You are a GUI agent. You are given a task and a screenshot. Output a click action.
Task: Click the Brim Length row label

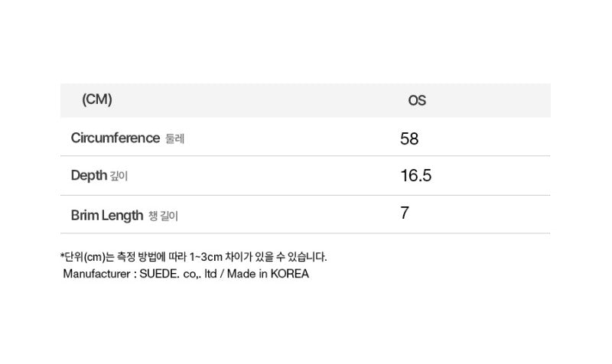pyautogui.click(x=107, y=215)
